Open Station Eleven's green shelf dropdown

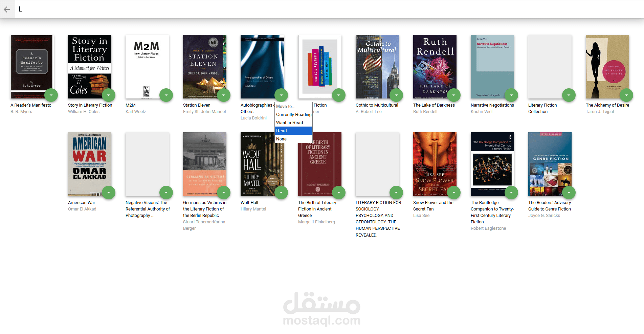tap(224, 95)
